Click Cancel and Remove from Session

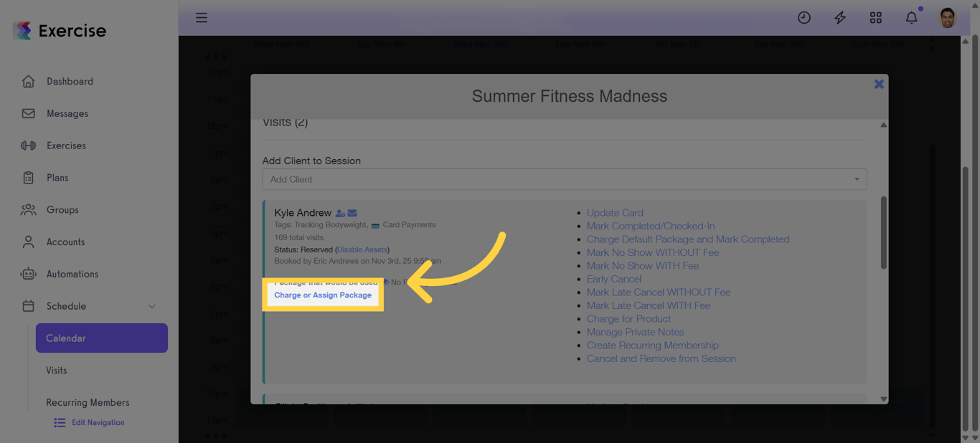click(661, 358)
